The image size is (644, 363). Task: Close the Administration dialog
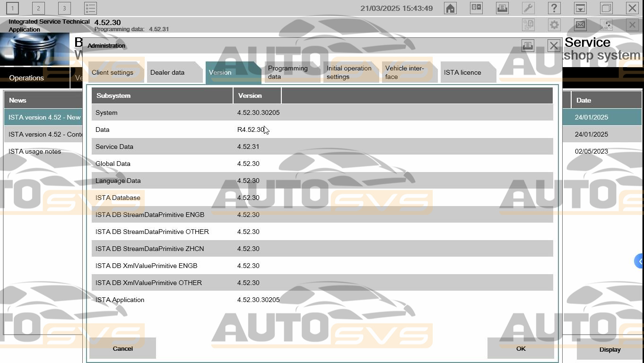554,45
